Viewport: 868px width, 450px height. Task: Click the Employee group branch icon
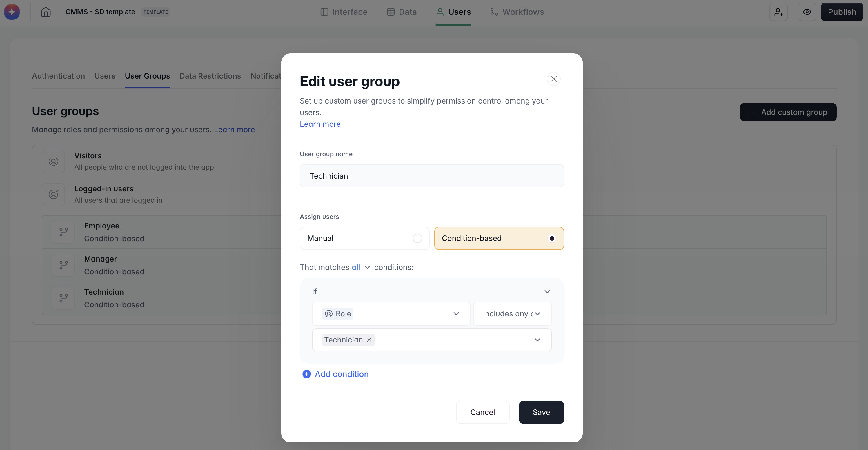click(63, 232)
